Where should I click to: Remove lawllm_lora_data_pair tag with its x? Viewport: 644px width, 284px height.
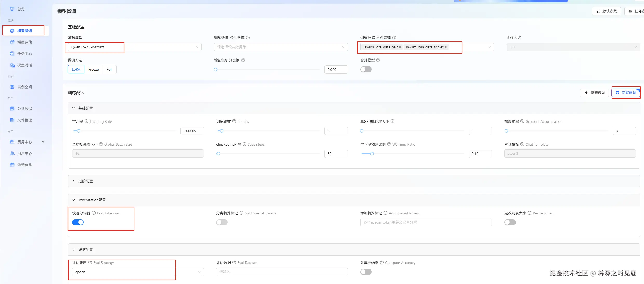[x=400, y=47]
